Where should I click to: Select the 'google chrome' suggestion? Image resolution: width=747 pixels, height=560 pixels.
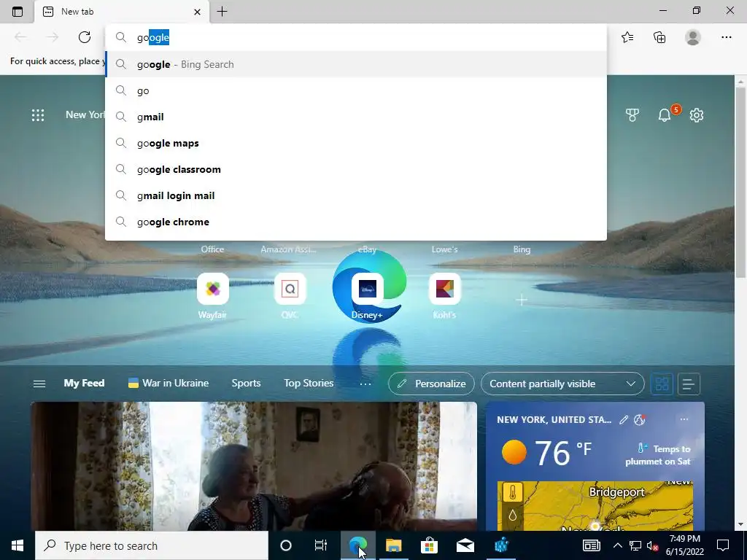(x=356, y=222)
